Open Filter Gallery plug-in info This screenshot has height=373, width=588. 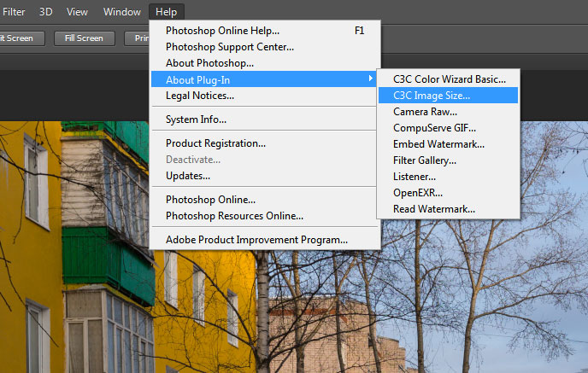coord(449,160)
